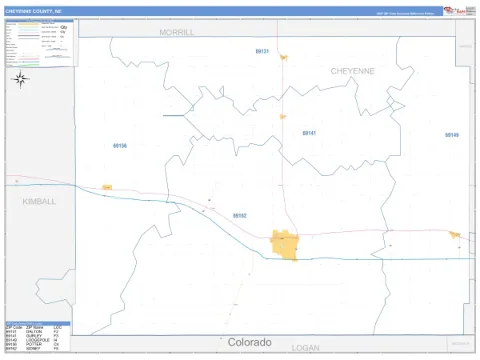Image resolution: width=480 pixels, height=360 pixels.
Task: Click the orange Gurley town marker above 69141
Action: tap(283, 116)
